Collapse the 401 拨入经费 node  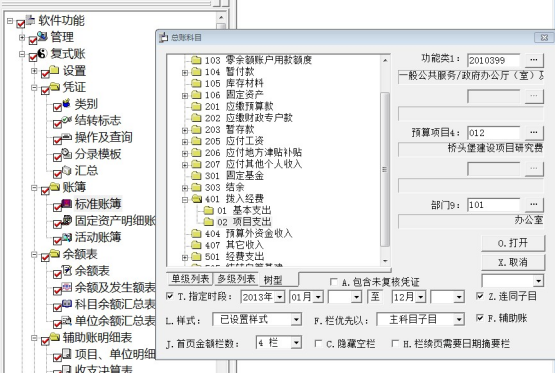coord(185,200)
